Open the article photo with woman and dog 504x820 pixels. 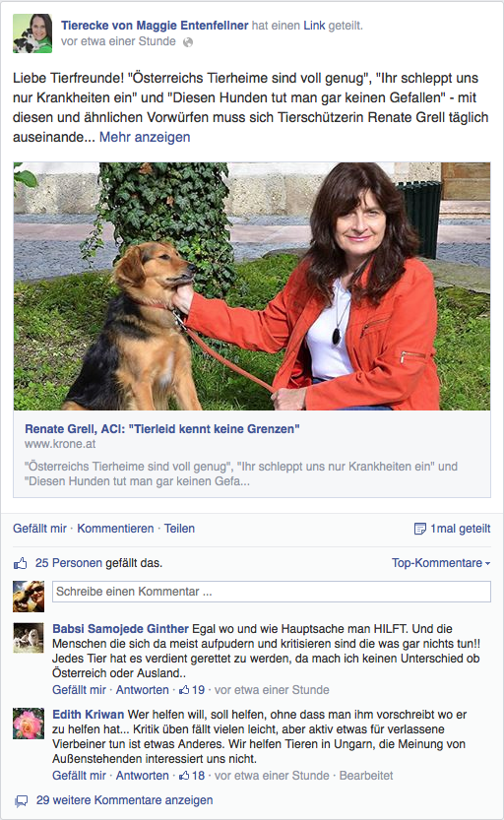click(252, 286)
